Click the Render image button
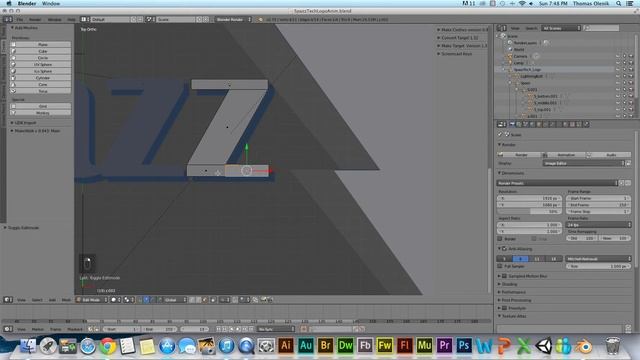This screenshot has height=360, width=640. tap(519, 155)
